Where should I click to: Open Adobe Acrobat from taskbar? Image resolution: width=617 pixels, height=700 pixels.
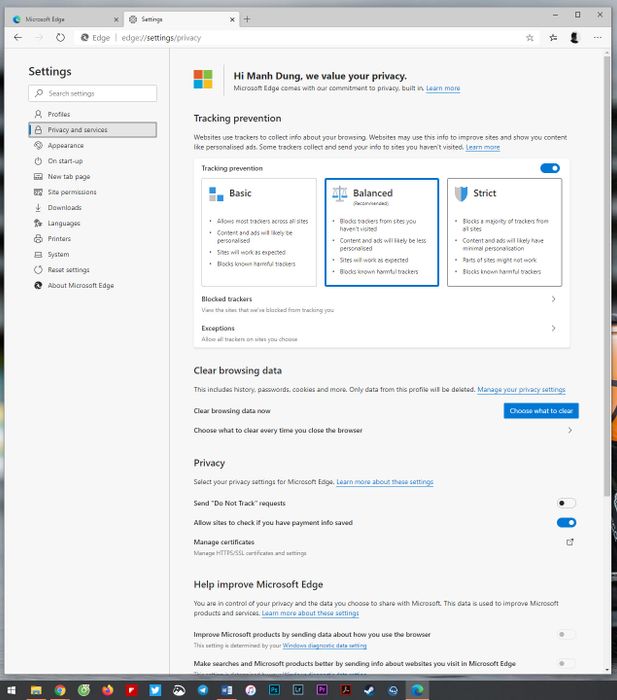(346, 691)
